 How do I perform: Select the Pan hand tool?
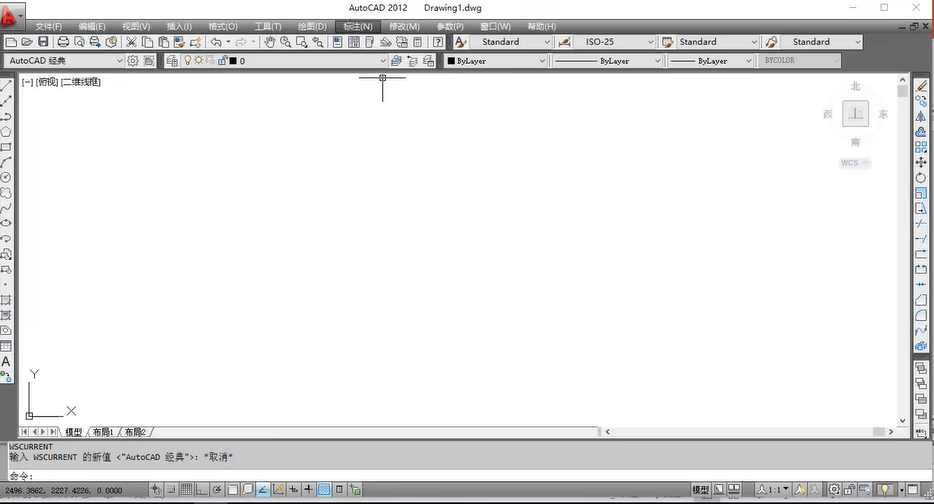point(270,42)
